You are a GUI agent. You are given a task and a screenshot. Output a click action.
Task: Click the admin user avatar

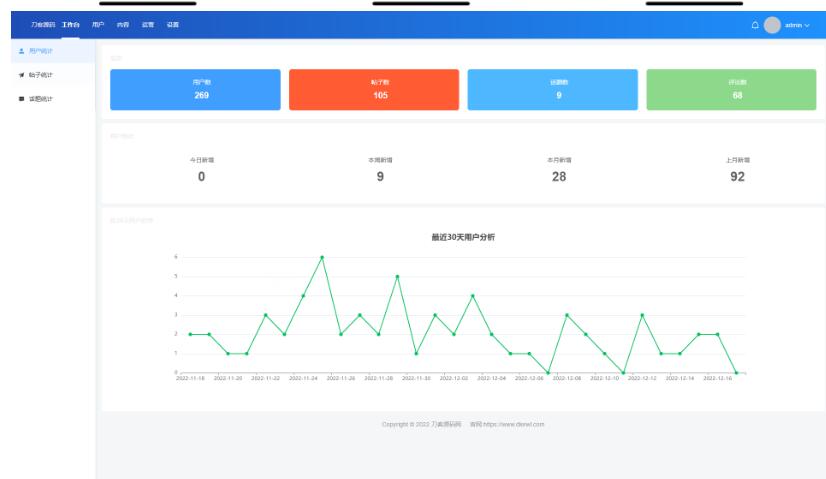771,25
